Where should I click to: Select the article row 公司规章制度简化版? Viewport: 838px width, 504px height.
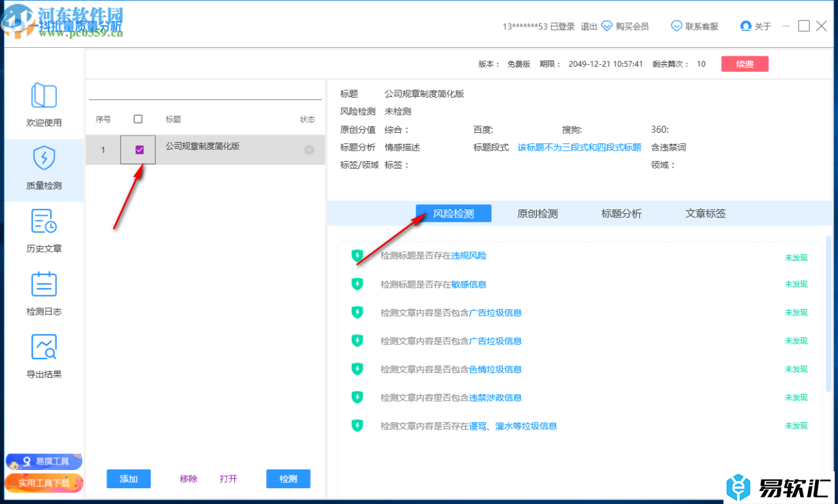(206, 150)
